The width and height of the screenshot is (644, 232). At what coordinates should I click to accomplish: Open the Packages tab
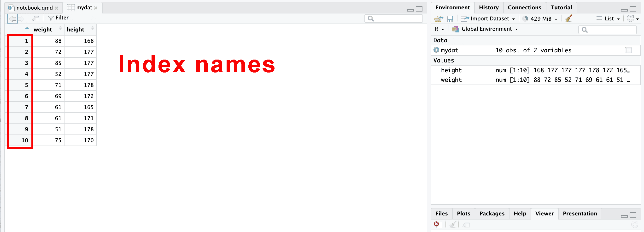point(492,214)
